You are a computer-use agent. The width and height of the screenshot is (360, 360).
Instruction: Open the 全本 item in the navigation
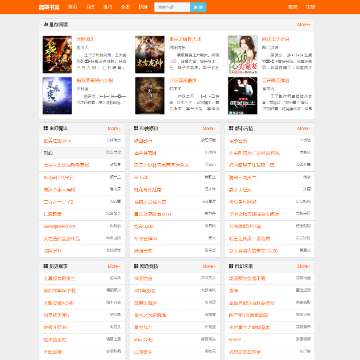click(125, 7)
